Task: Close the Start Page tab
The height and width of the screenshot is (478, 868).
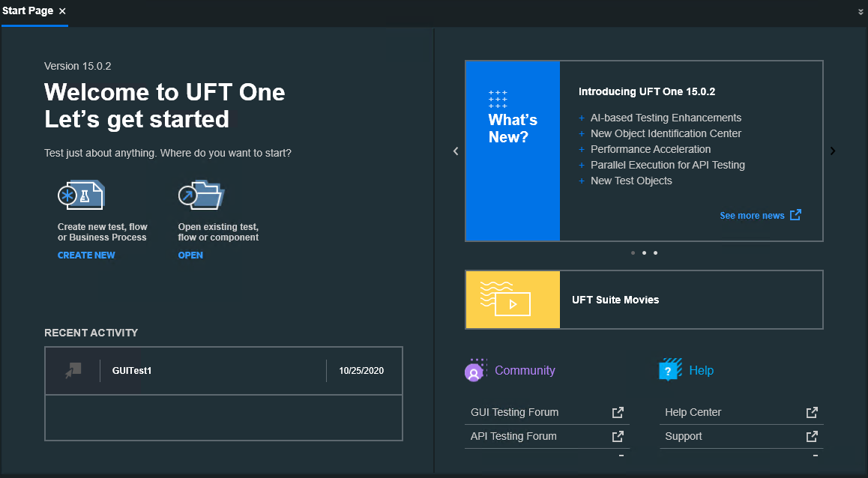Action: click(x=62, y=11)
